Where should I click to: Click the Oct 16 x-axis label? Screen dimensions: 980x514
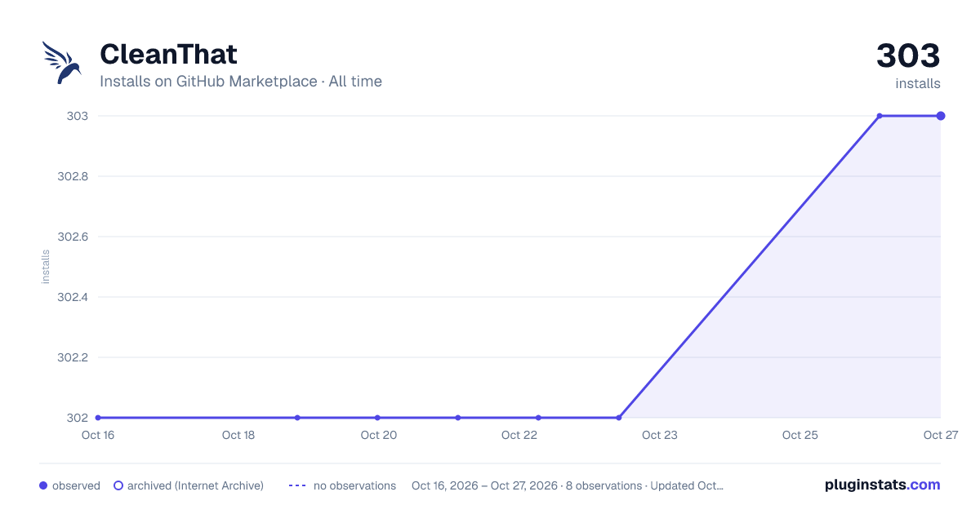coord(98,435)
